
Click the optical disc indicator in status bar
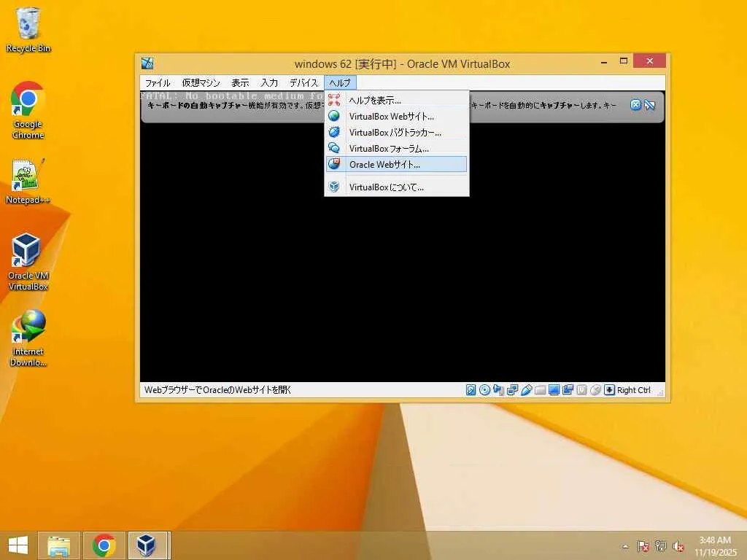484,390
